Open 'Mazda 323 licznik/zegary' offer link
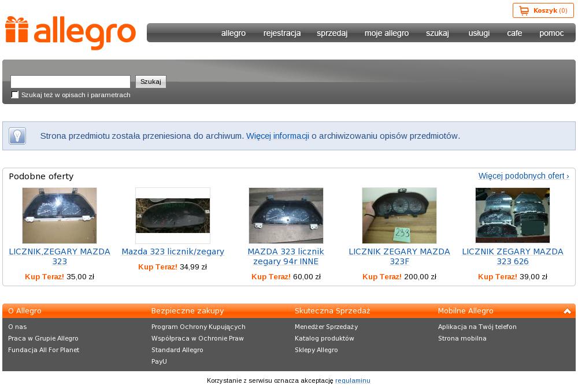 [x=173, y=252]
